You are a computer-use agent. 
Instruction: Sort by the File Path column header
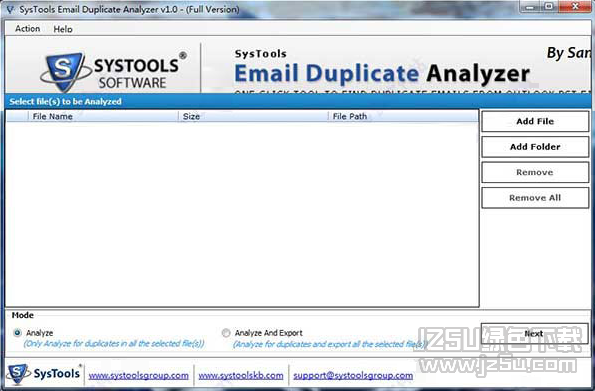pyautogui.click(x=403, y=116)
